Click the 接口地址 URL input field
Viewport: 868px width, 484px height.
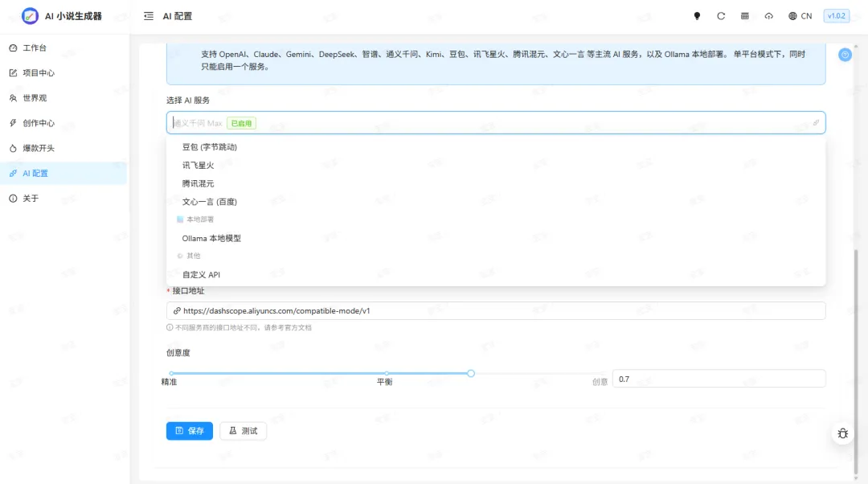click(x=495, y=310)
